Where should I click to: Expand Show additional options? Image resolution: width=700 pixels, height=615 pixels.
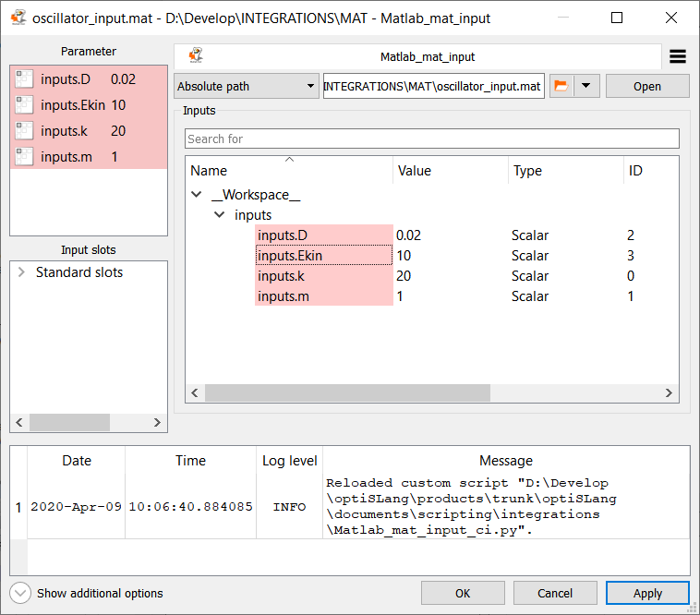[20, 593]
